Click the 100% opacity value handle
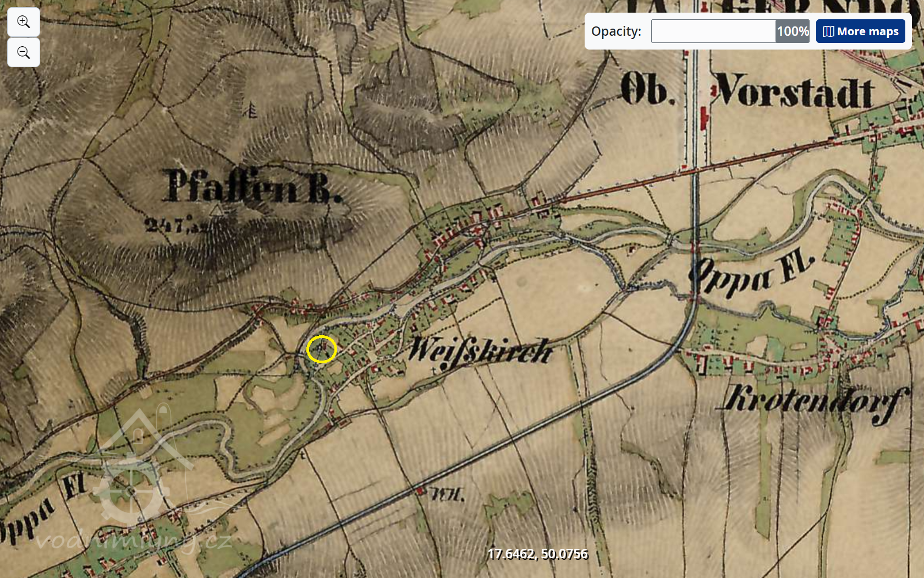Viewport: 924px width, 578px height. [793, 31]
